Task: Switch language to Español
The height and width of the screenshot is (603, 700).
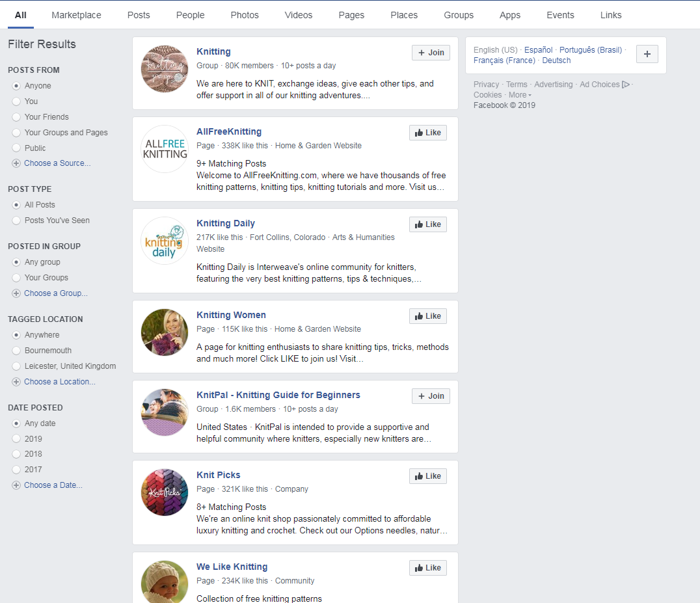Action: tap(539, 50)
